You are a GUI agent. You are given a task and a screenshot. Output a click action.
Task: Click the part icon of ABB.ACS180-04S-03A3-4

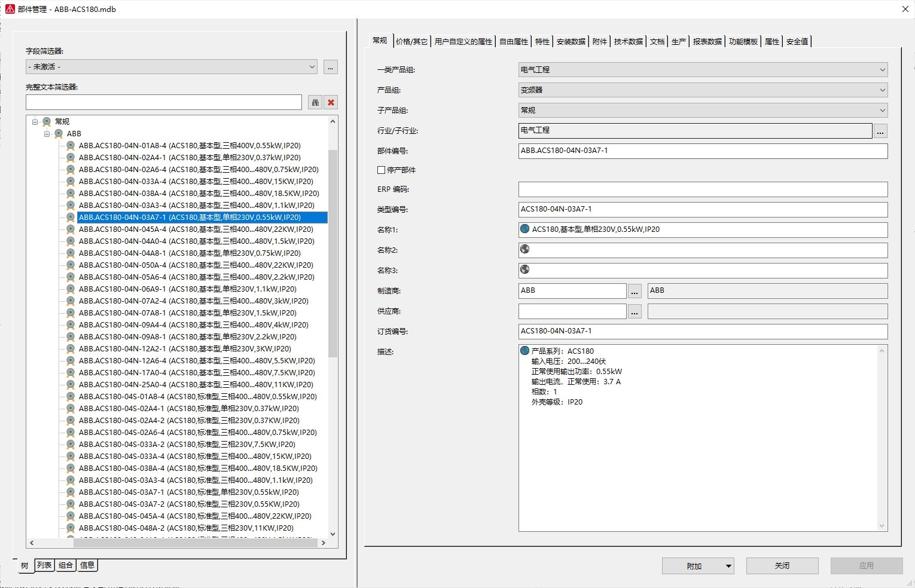(x=71, y=480)
